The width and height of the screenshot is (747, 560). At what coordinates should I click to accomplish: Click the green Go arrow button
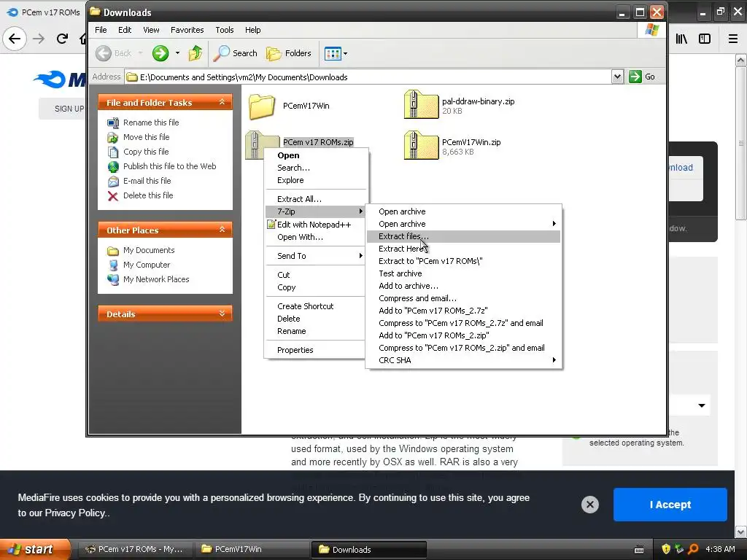635,77
